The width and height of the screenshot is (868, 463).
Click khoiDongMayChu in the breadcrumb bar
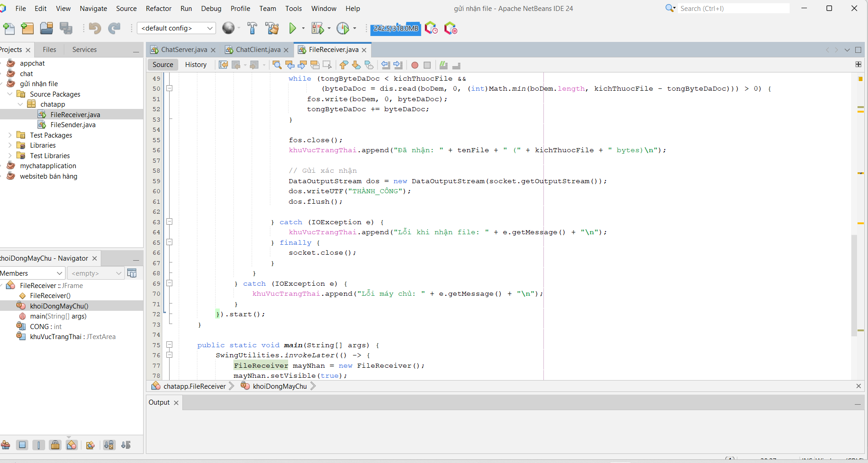[x=279, y=386]
